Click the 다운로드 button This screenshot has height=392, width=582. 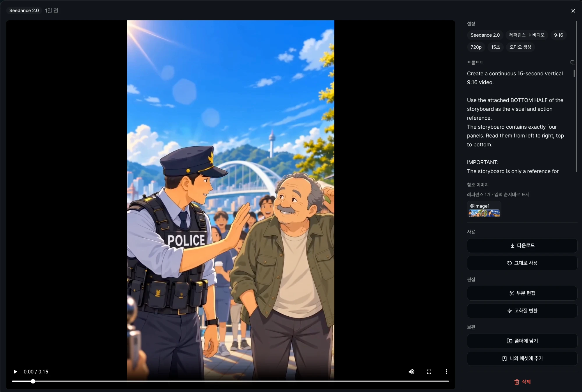[522, 246]
